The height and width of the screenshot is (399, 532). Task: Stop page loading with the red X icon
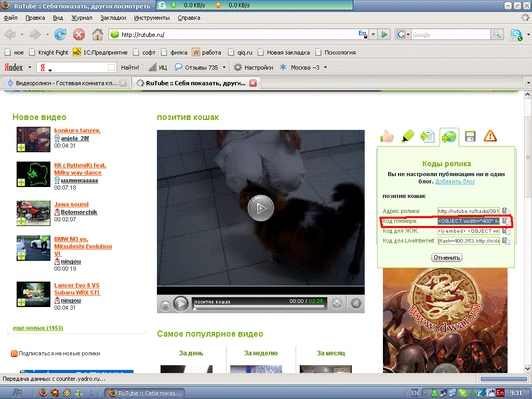point(79,34)
